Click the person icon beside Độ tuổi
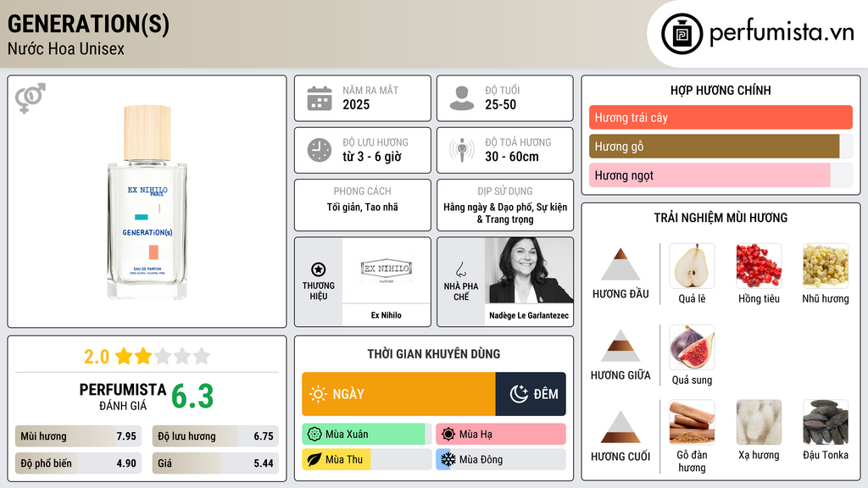 point(462,98)
